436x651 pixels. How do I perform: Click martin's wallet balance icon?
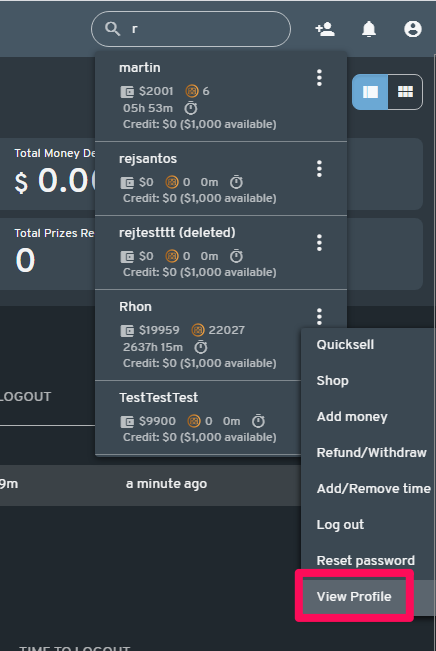[x=127, y=91]
